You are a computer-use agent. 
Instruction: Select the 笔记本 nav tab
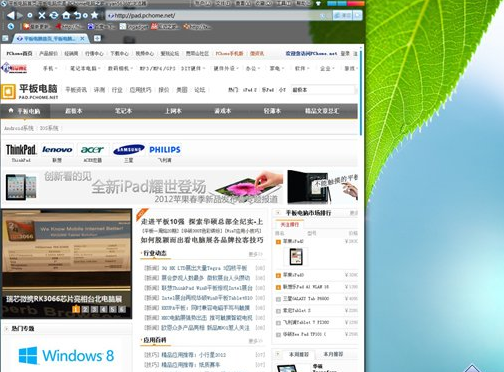pyautogui.click(x=123, y=111)
